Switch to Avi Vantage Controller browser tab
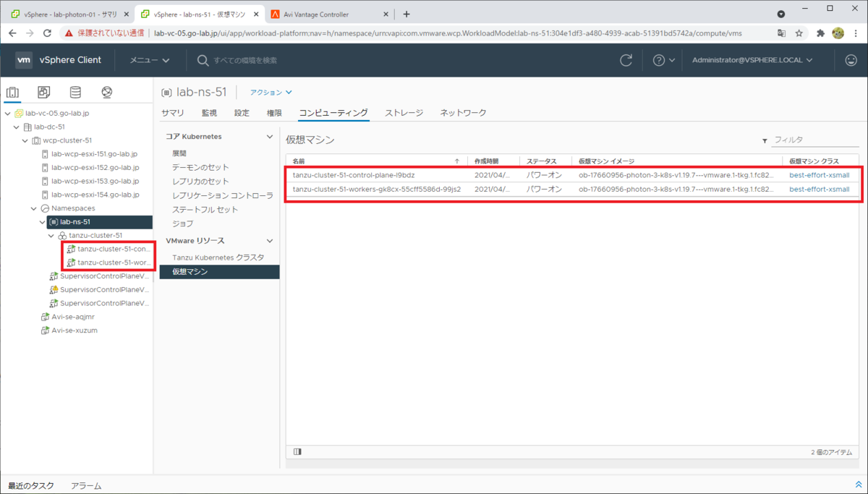Screen dimensions: 868x494 [x=328, y=14]
